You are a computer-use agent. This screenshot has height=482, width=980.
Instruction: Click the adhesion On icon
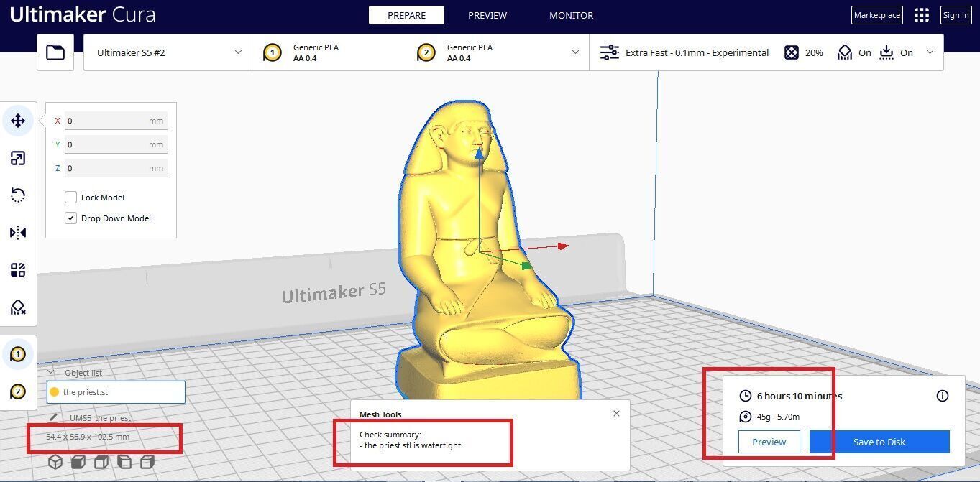pos(887,52)
